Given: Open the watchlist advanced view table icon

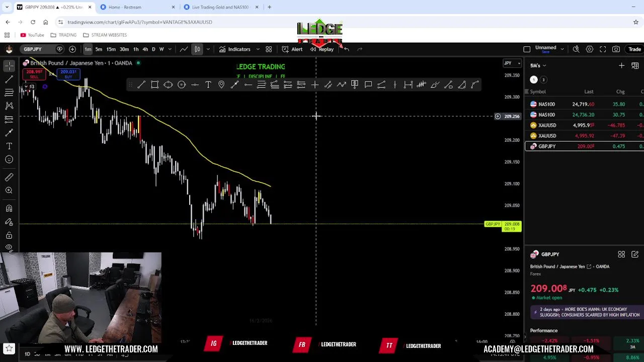Looking at the screenshot, I should pyautogui.click(x=635, y=65).
